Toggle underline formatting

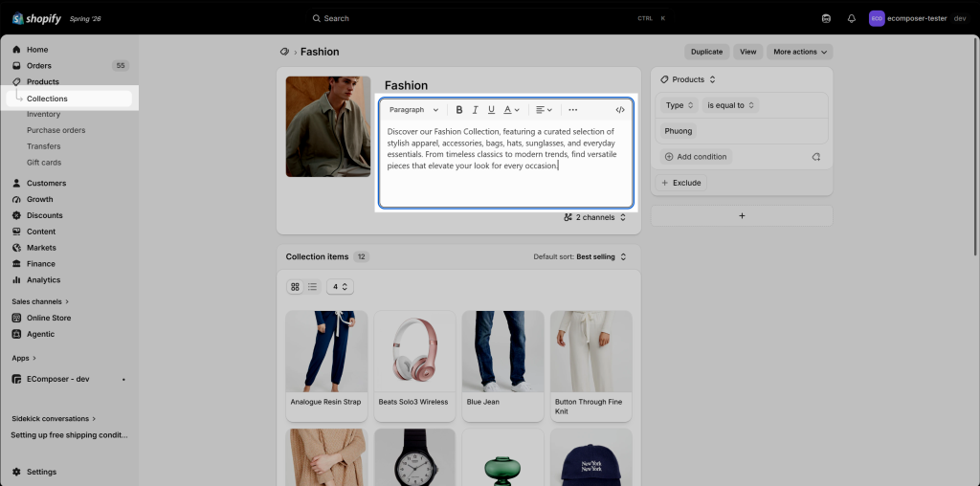[x=491, y=110]
